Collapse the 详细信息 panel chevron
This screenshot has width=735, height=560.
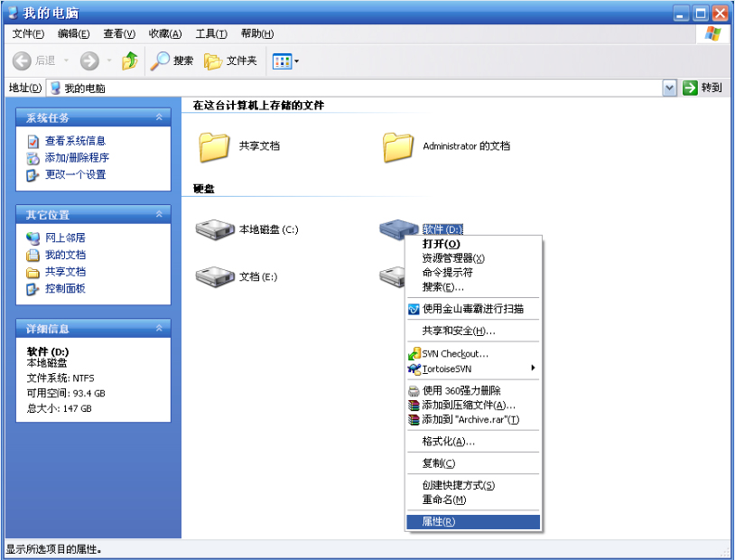coord(160,328)
